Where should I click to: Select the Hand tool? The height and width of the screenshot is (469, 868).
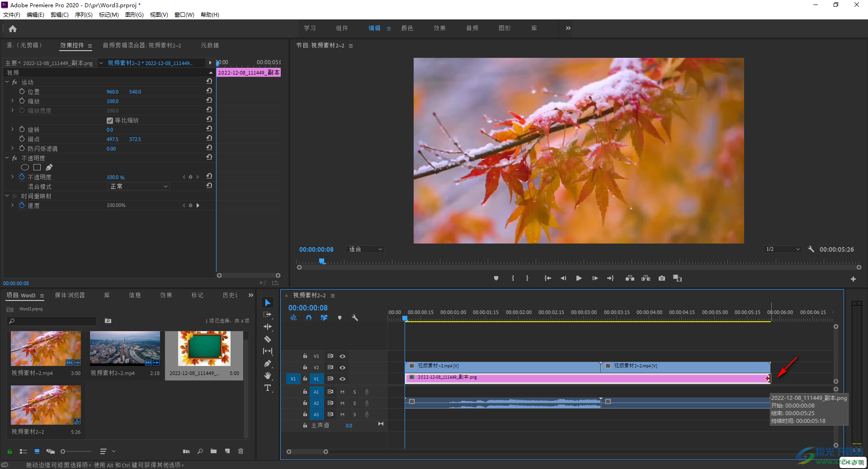pos(268,375)
